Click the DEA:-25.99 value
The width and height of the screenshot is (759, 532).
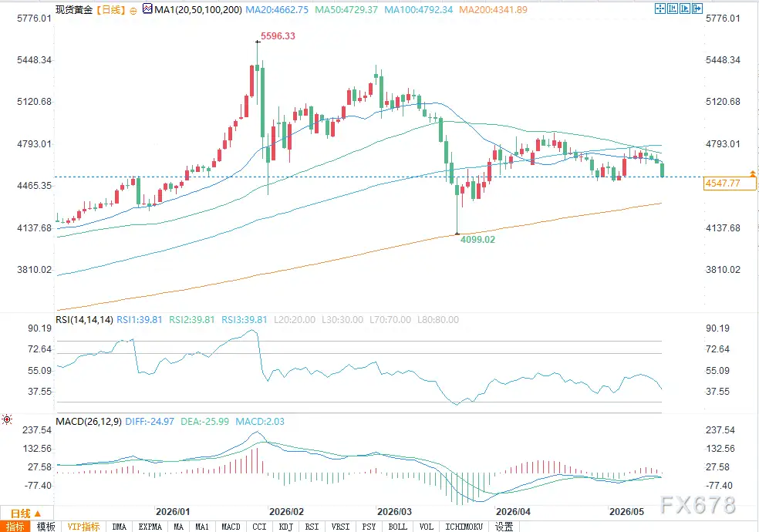[204, 421]
